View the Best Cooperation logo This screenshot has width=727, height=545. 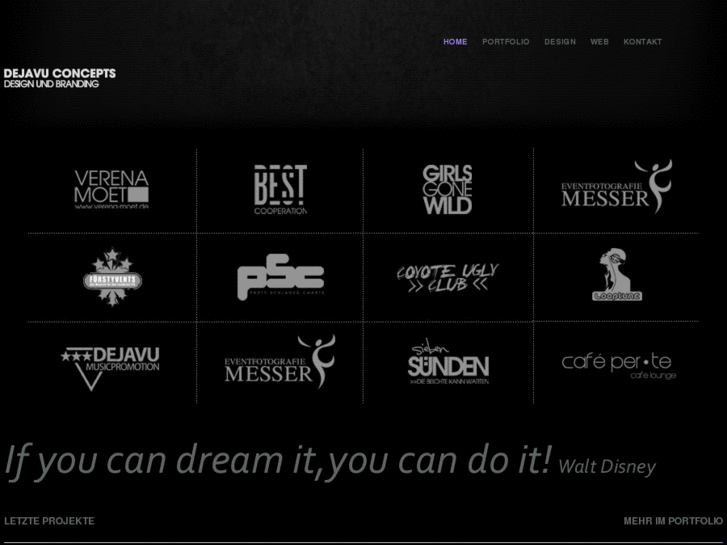pyautogui.click(x=281, y=190)
